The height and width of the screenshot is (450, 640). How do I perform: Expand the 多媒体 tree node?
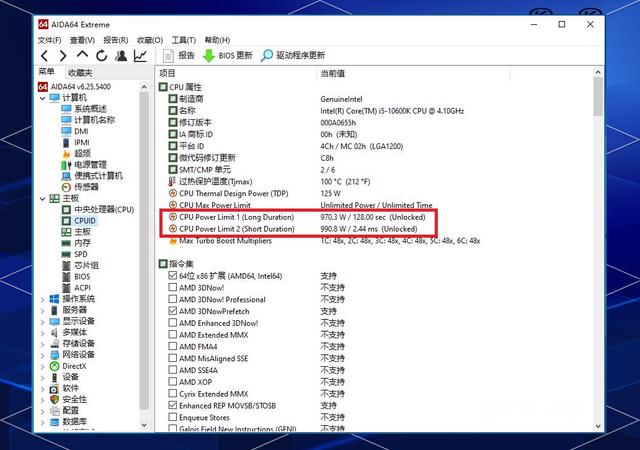click(42, 333)
